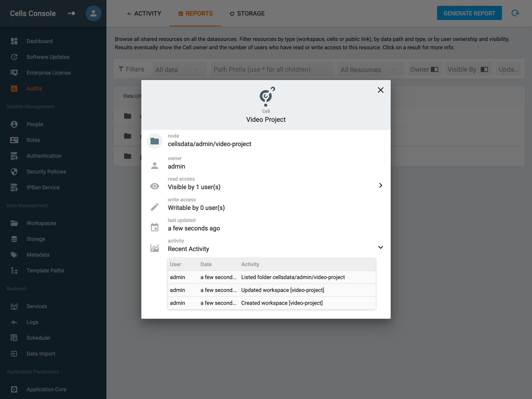The height and width of the screenshot is (399, 532).
Task: Open the All data dropdown filter
Action: 179,69
